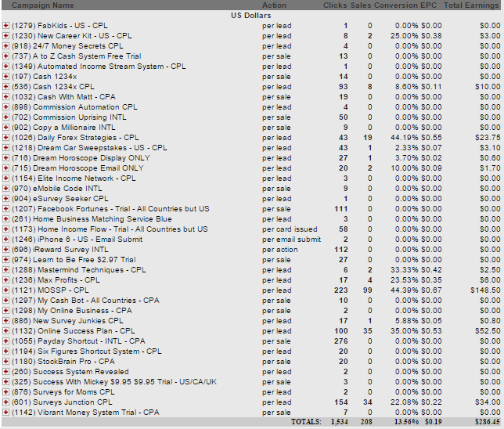This screenshot has width=504, height=429.
Task: Click the 1,534 total clicks value
Action: click(x=340, y=422)
